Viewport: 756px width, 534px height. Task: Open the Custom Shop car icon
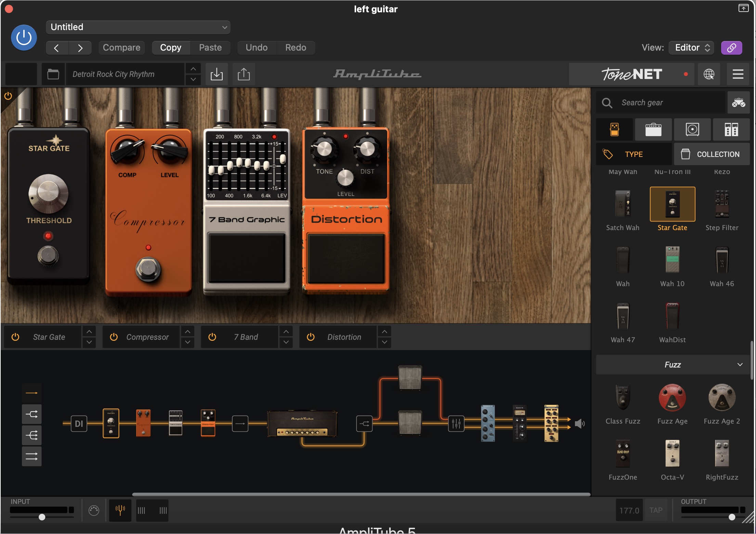tap(739, 103)
